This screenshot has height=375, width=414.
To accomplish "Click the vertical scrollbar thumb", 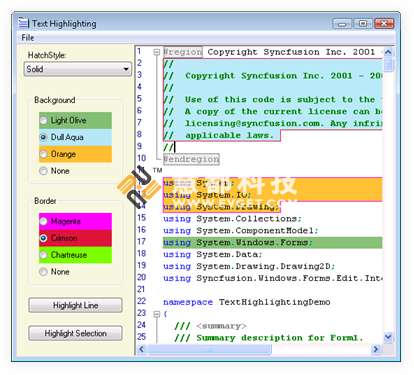I will point(388,65).
